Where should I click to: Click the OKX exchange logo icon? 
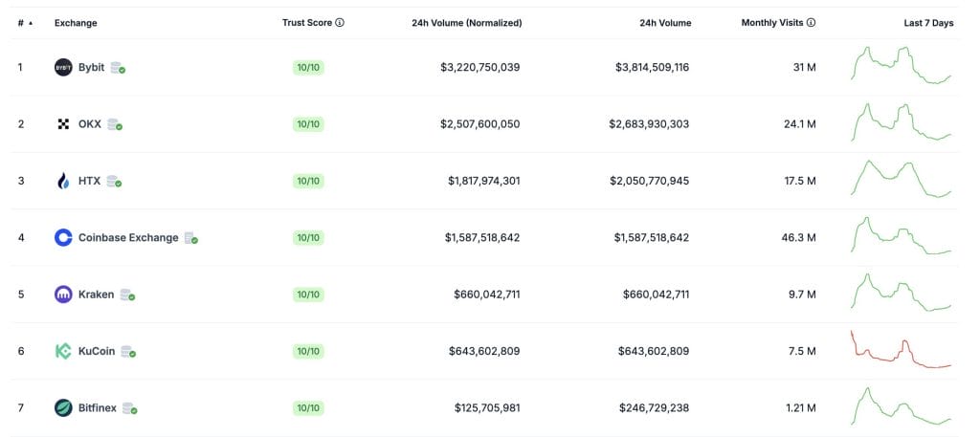[63, 124]
